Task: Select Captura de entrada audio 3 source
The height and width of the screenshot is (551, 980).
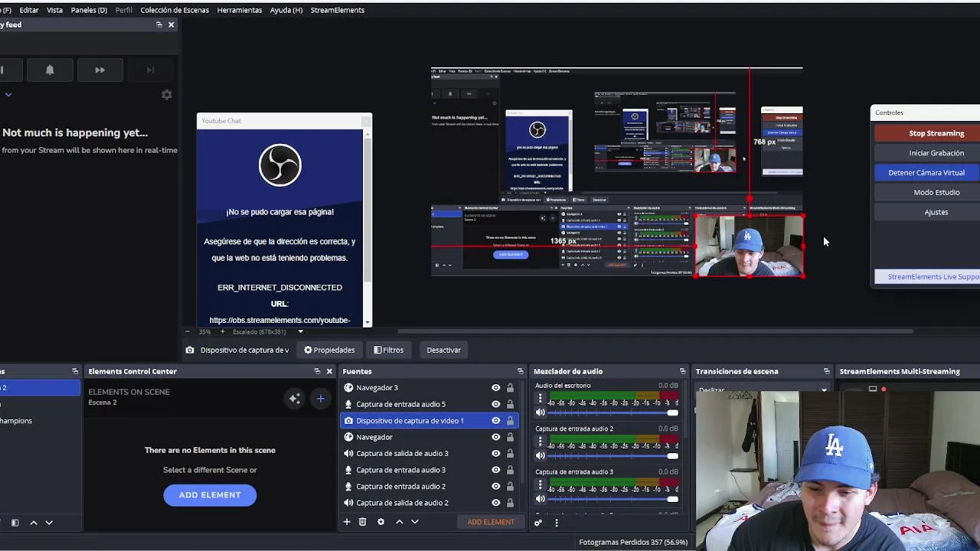Action: tap(429, 470)
